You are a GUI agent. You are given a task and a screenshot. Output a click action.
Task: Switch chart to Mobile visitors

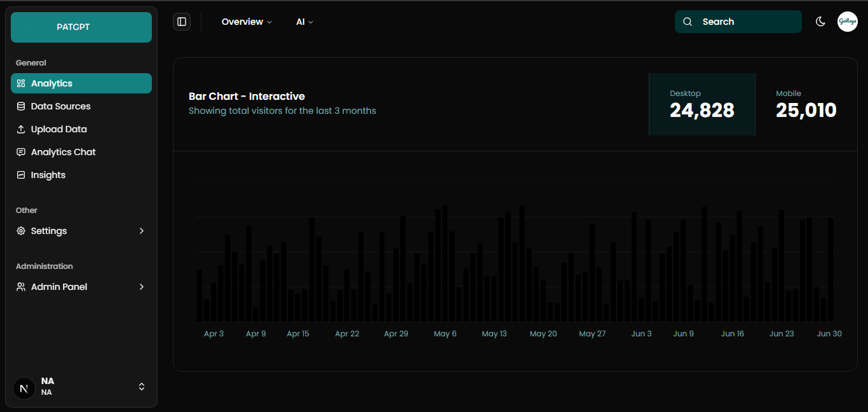pyautogui.click(x=806, y=104)
